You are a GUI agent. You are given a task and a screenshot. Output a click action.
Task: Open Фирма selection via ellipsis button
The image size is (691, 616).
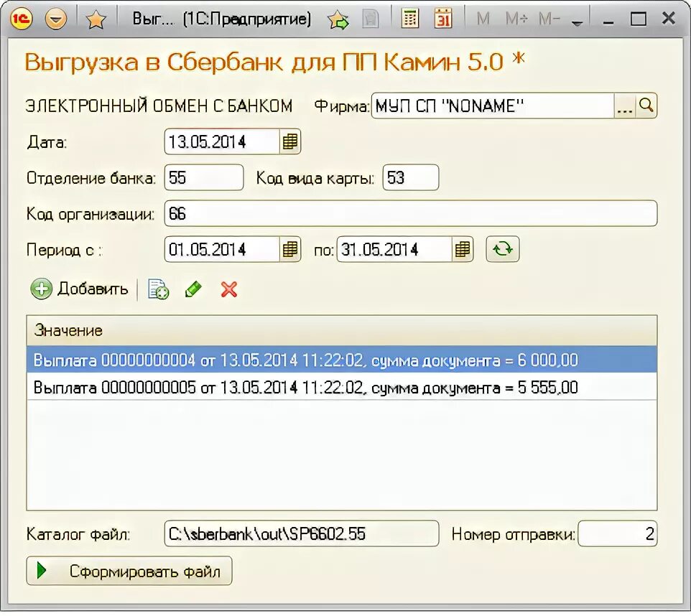pos(624,106)
